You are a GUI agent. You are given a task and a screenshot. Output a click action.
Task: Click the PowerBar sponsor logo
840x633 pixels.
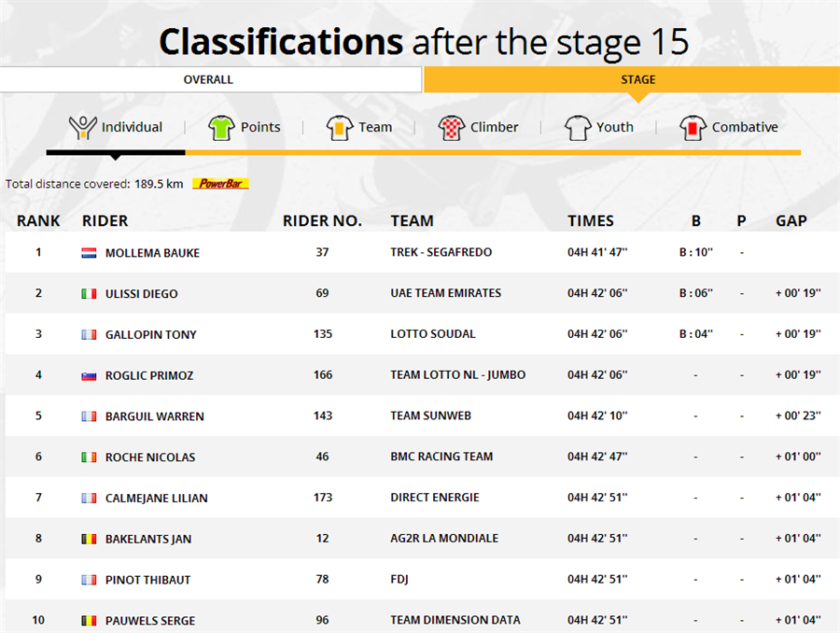point(220,184)
